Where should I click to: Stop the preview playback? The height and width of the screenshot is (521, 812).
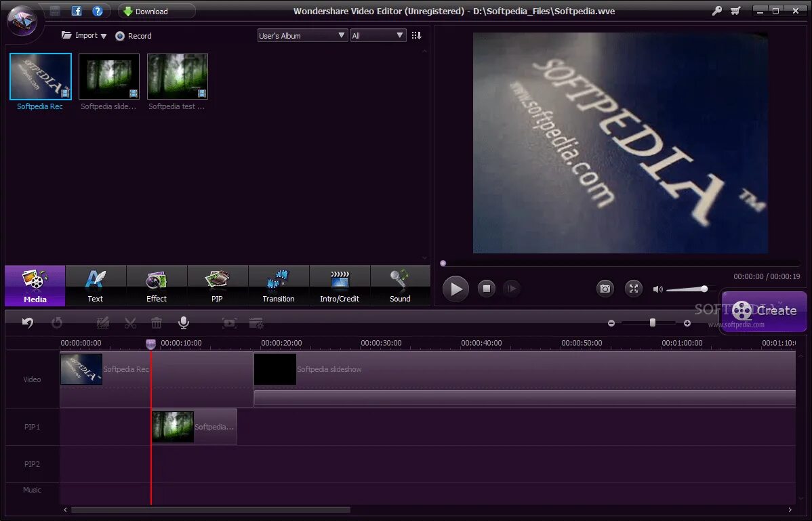pos(486,289)
